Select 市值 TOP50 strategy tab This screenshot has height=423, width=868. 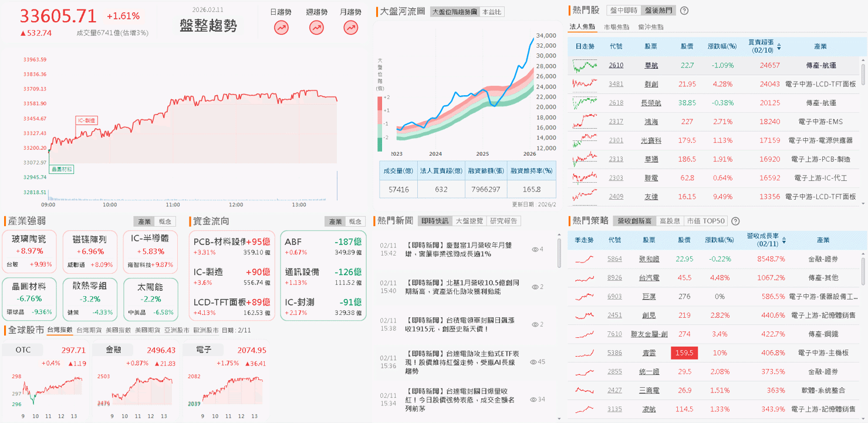coord(705,221)
